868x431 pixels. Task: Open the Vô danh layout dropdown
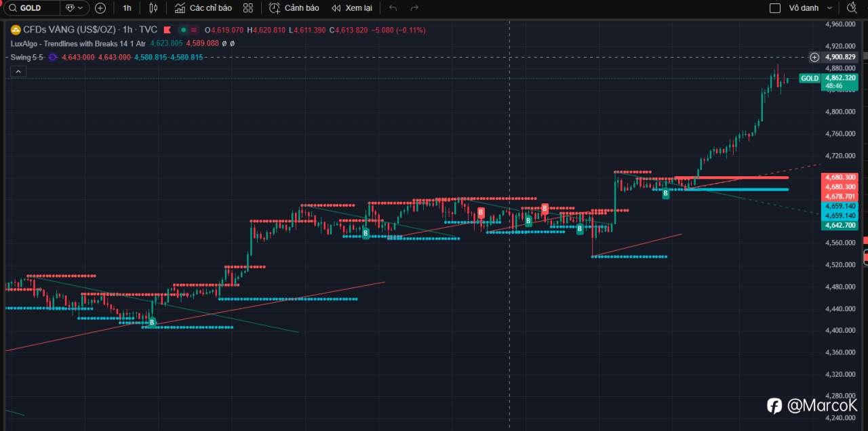tap(811, 7)
